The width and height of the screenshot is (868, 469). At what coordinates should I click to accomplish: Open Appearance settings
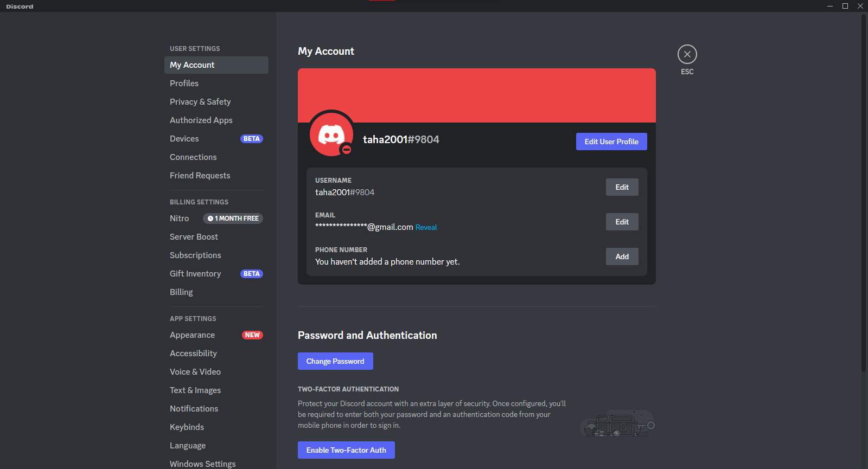coord(216,335)
